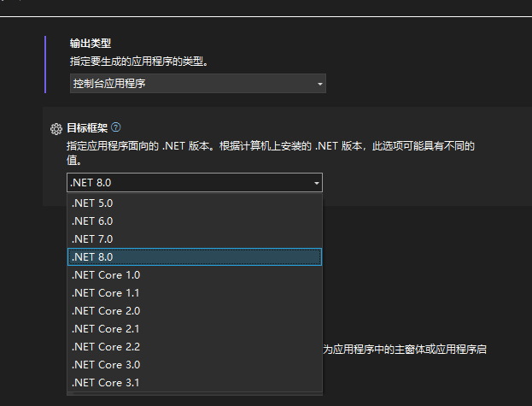The width and height of the screenshot is (532, 406).
Task: Choose .NET 7.0 in the framework list
Action: pos(195,239)
